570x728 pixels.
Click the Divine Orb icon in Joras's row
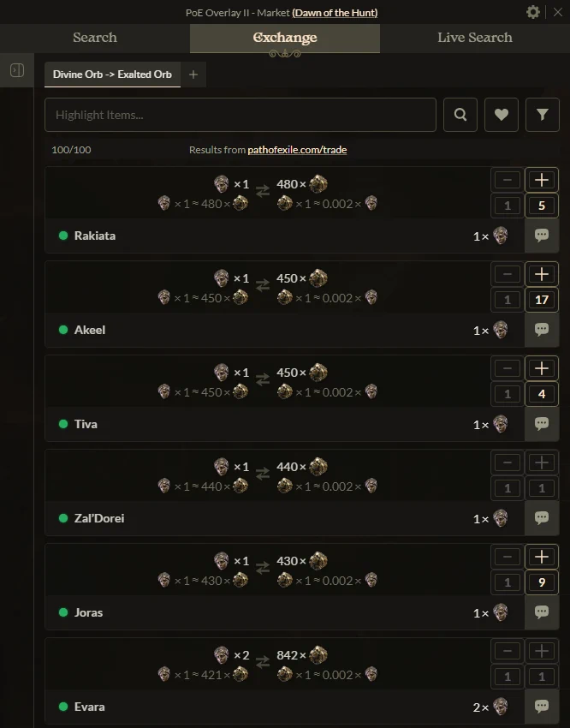[x=222, y=561]
